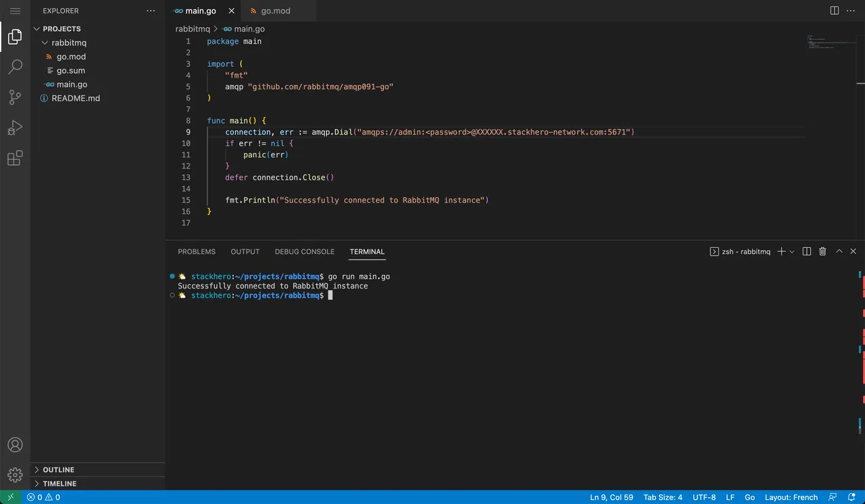The height and width of the screenshot is (504, 865).
Task: Expand the OUTLINE section
Action: 97,470
